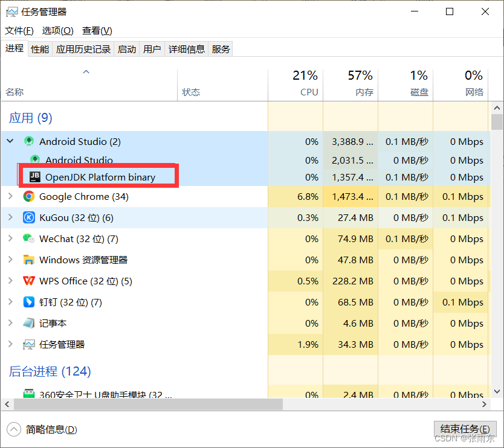Click the 后台进程 (124) group heading
Screen dimensions: 504x448
click(x=50, y=371)
